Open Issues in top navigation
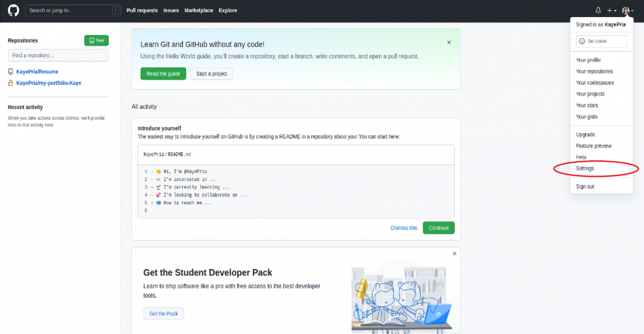Screen dimensions: 644x334 click(x=171, y=11)
